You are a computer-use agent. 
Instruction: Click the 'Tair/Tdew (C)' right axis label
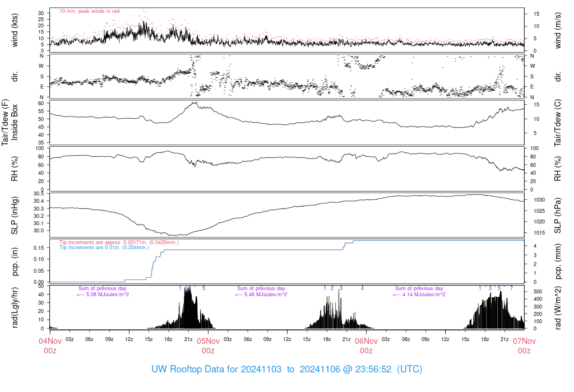pos(558,123)
